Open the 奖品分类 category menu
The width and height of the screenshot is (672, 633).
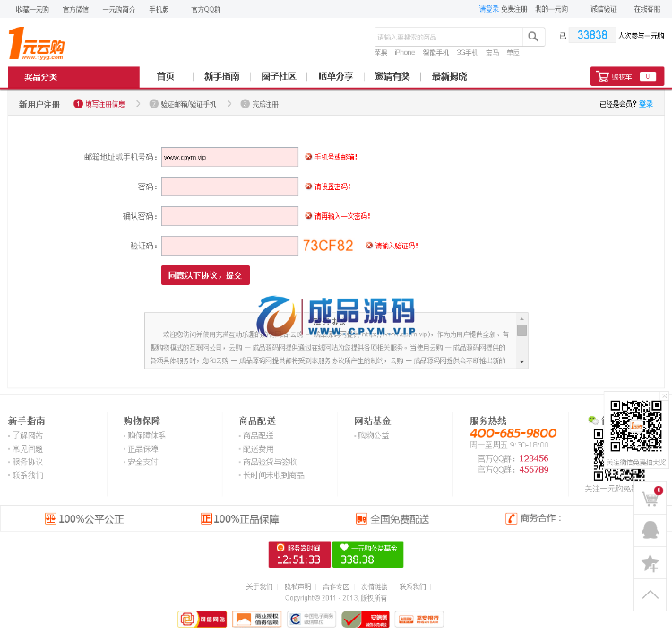[73, 77]
